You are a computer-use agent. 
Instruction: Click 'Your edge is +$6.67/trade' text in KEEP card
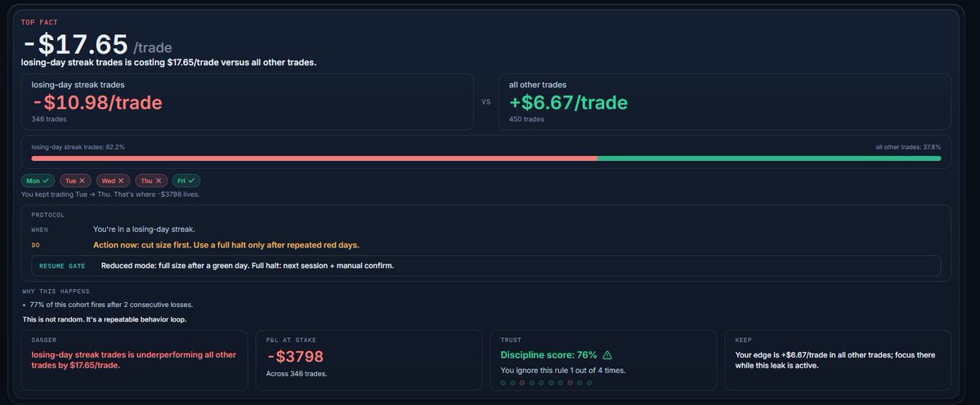coord(835,360)
